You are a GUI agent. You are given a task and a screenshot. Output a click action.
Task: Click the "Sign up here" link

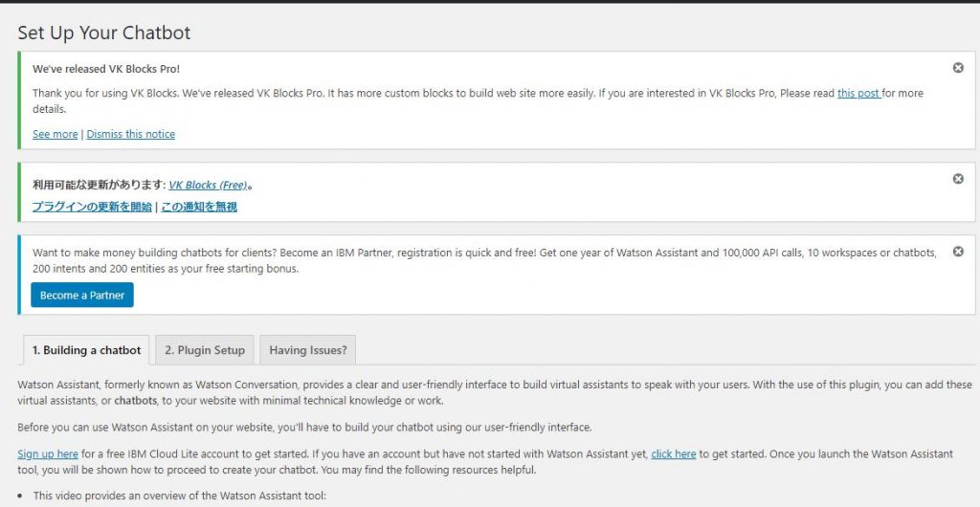coord(48,454)
